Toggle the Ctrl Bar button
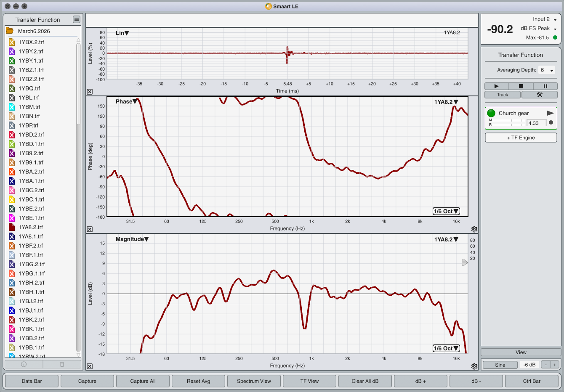The width and height of the screenshot is (564, 392). [x=532, y=381]
